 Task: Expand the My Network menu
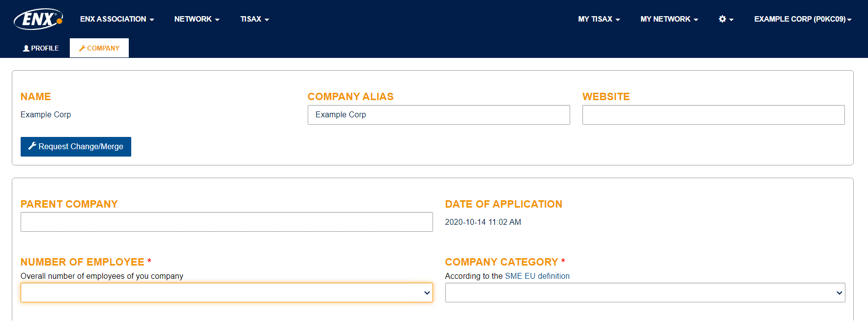(x=669, y=19)
